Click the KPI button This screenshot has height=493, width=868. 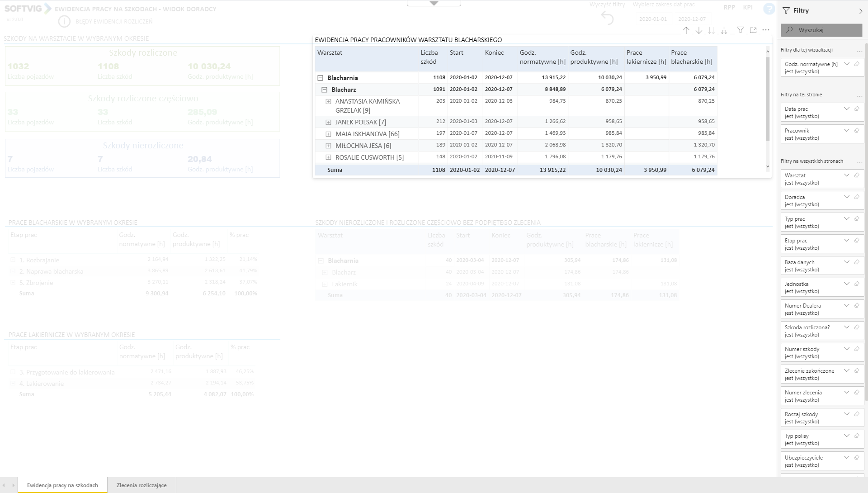748,7
